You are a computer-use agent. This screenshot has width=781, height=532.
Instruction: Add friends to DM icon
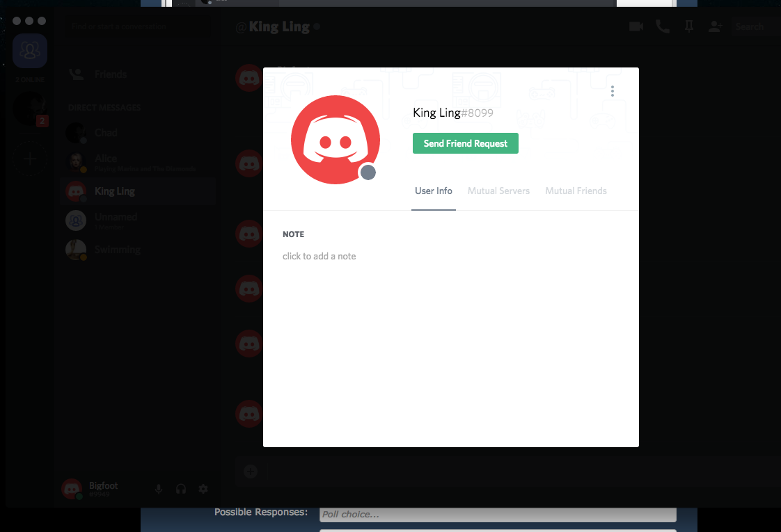click(x=716, y=26)
